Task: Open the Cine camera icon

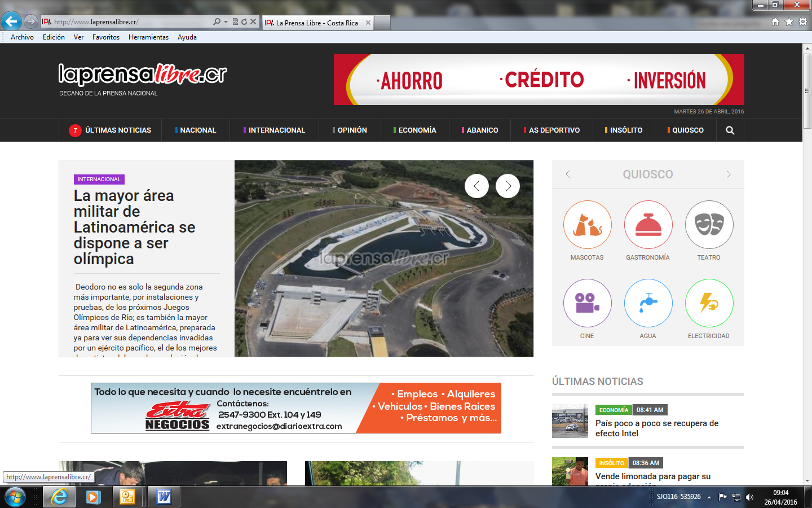Action: pos(587,303)
